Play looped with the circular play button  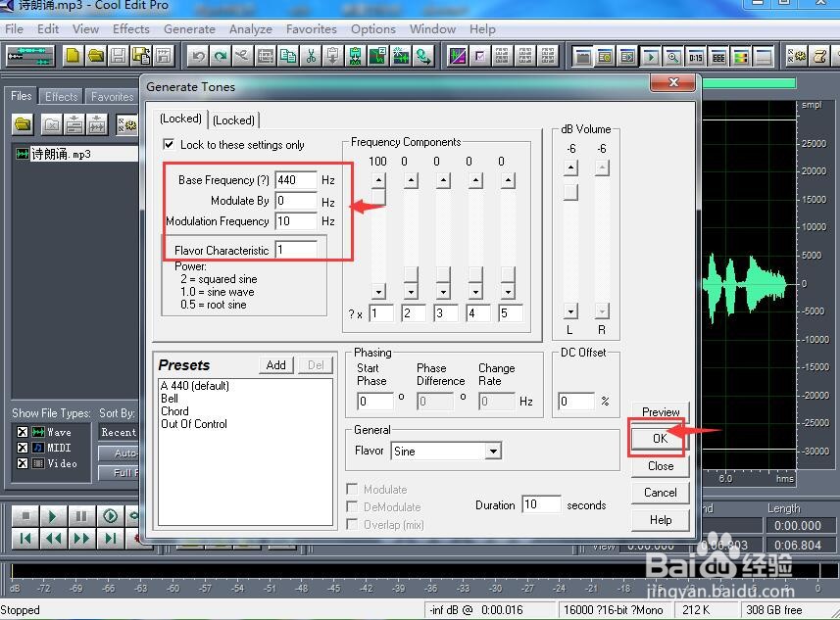pos(110,516)
